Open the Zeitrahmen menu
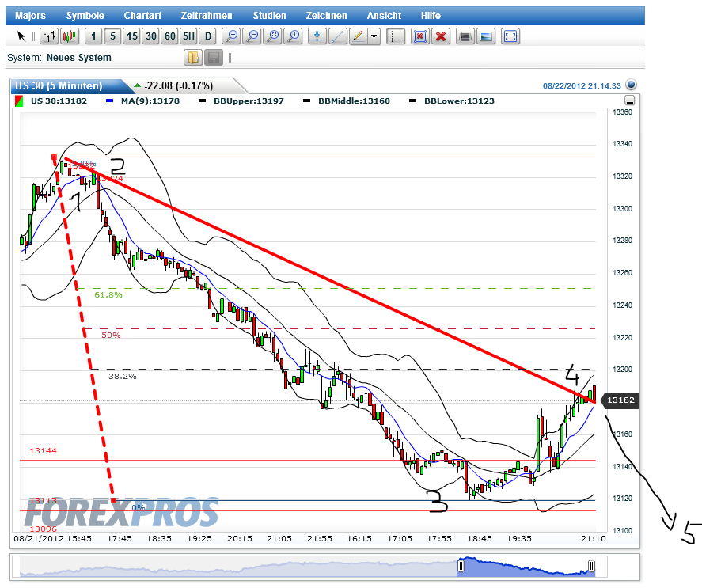The width and height of the screenshot is (702, 588). [207, 15]
